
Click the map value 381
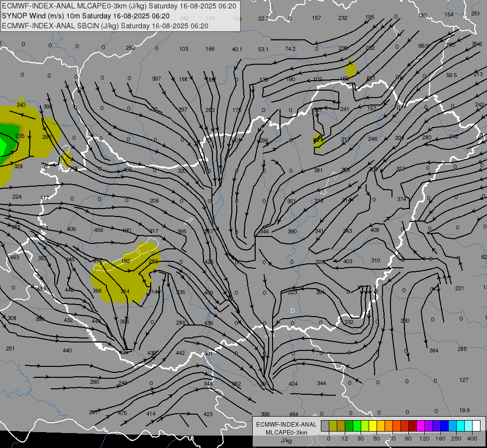(318, 170)
